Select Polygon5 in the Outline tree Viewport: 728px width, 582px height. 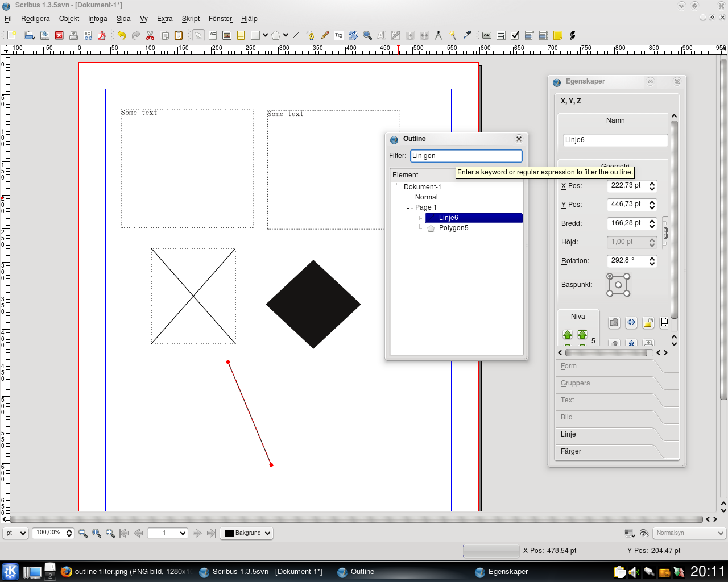tap(453, 228)
